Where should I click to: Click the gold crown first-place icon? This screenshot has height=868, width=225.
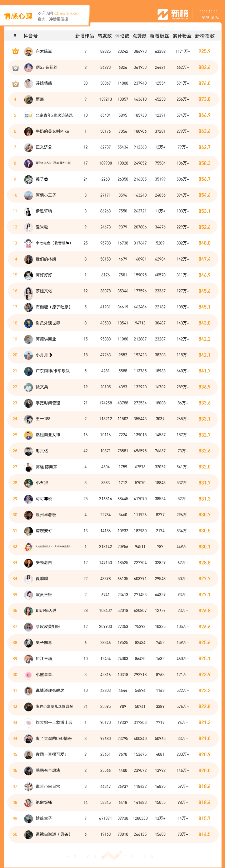pos(15,51)
